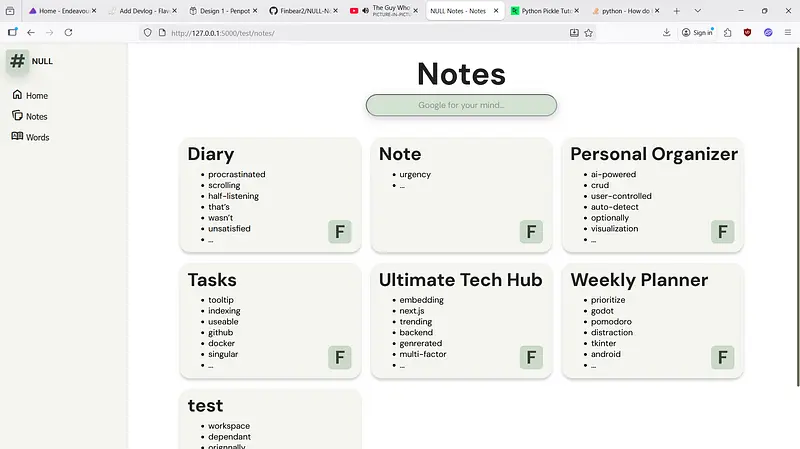Click the F badge on Note card
This screenshot has height=449, width=800.
[531, 232]
